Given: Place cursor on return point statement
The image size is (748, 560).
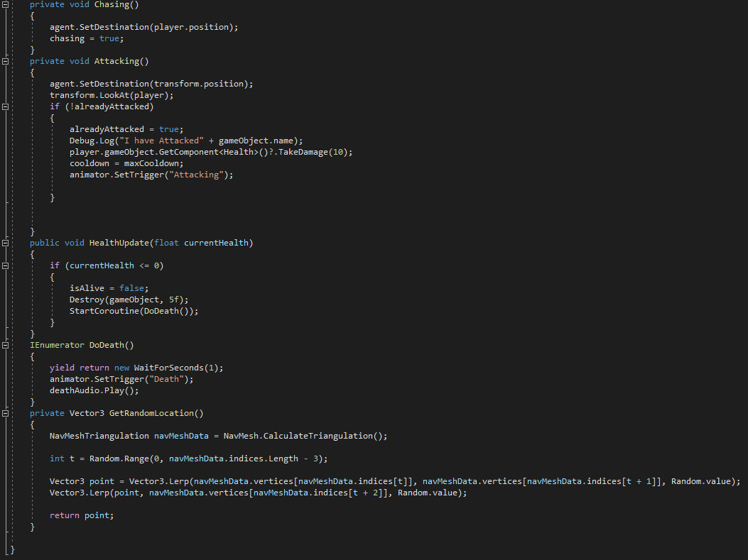Looking at the screenshot, I should (81, 515).
